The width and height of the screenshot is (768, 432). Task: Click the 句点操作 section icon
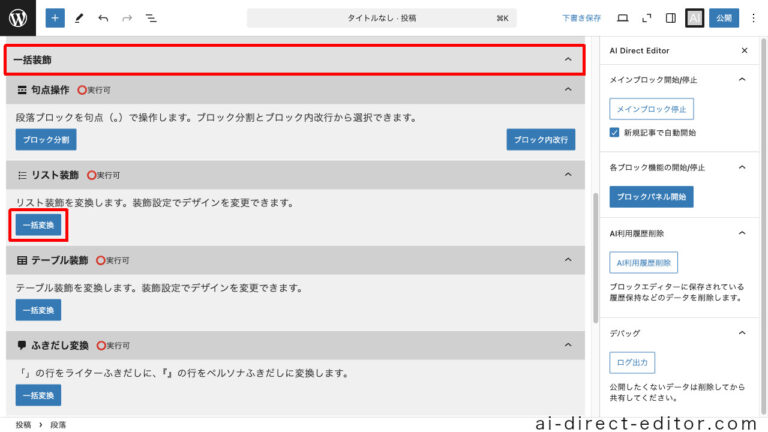coord(22,90)
